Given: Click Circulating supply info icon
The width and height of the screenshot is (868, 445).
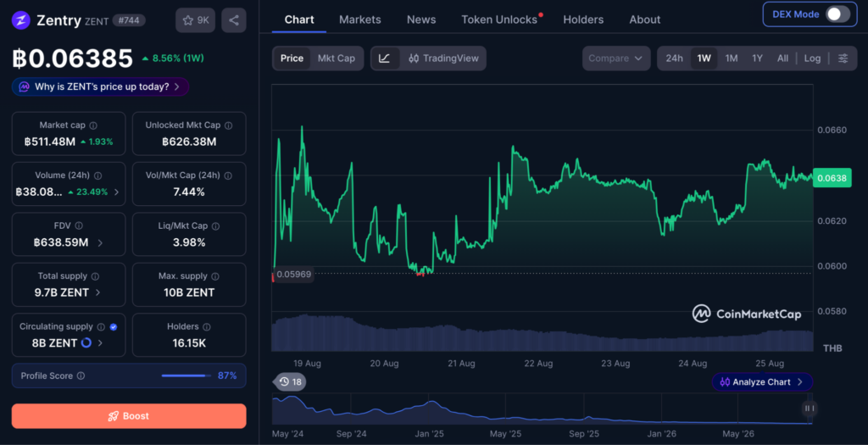Looking at the screenshot, I should point(101,326).
